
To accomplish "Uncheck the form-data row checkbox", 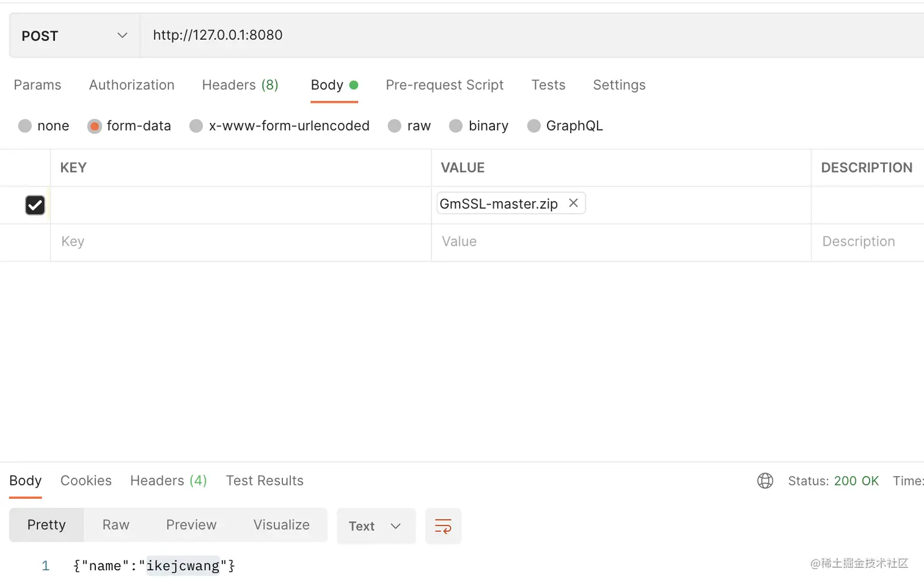I will coord(35,205).
